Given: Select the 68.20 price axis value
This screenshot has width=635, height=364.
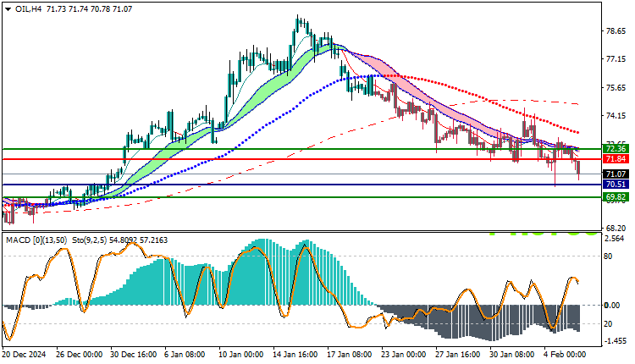Looking at the screenshot, I should pos(616,229).
